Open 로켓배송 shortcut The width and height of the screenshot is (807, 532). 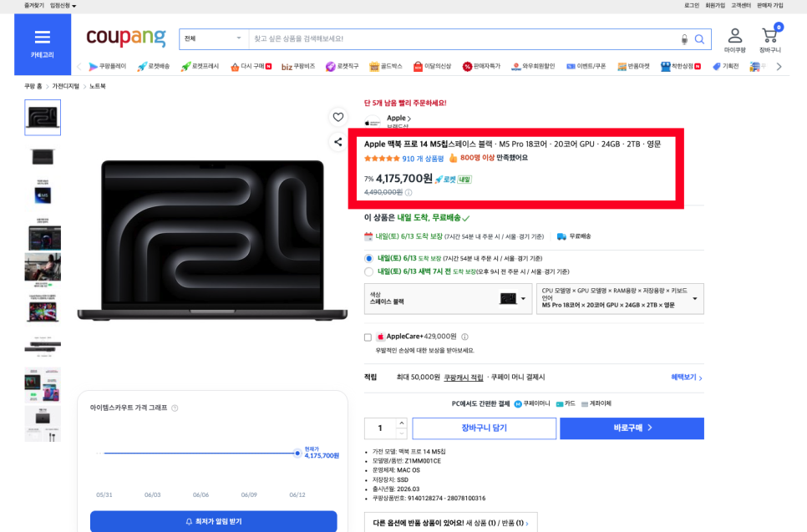click(x=154, y=66)
